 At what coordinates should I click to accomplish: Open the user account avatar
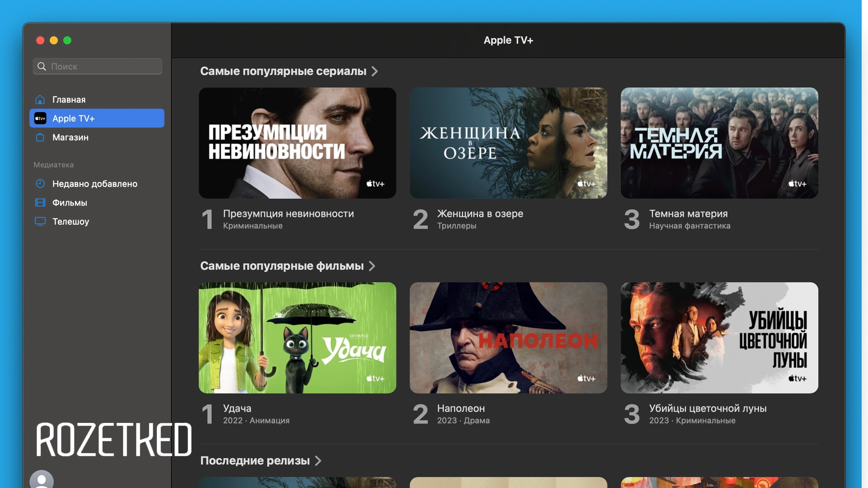pos(42,480)
